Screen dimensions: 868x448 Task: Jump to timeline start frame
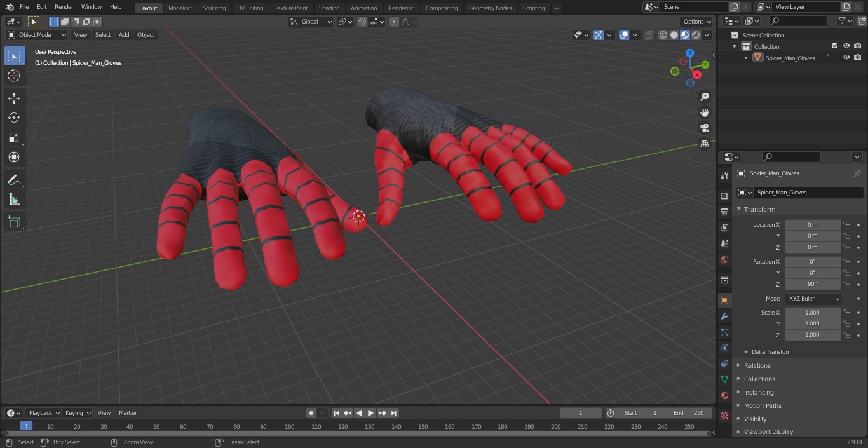(x=336, y=413)
